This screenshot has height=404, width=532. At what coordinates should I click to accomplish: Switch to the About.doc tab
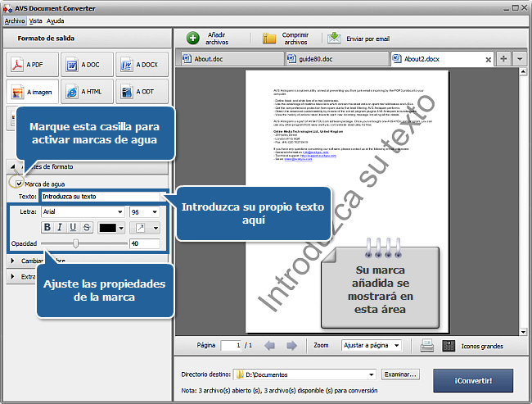pos(231,59)
